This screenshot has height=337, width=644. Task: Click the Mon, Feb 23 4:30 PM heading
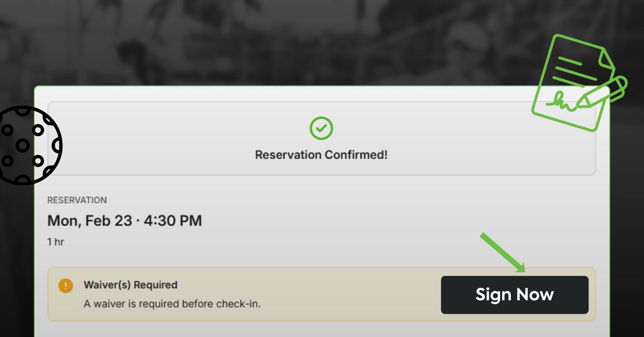click(125, 220)
